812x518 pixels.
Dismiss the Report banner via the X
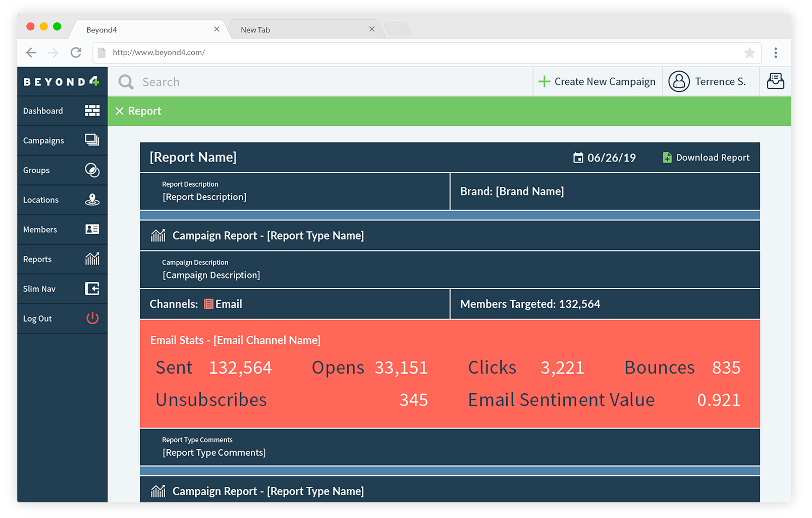point(120,111)
